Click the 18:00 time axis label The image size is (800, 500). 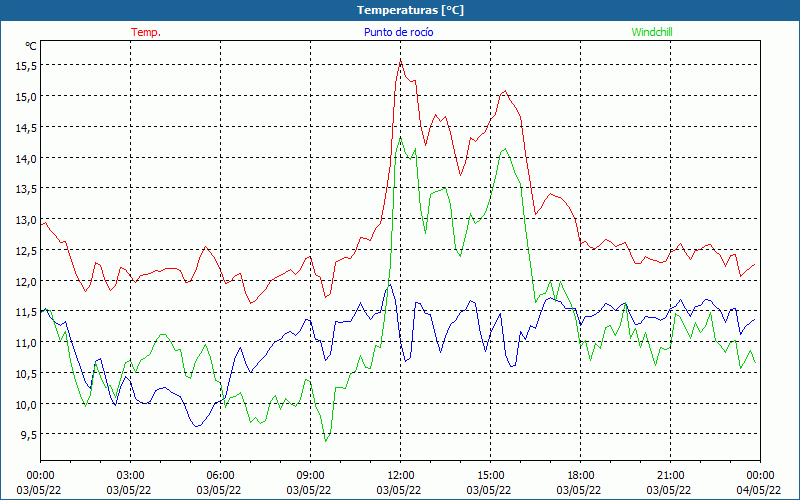[x=581, y=476]
